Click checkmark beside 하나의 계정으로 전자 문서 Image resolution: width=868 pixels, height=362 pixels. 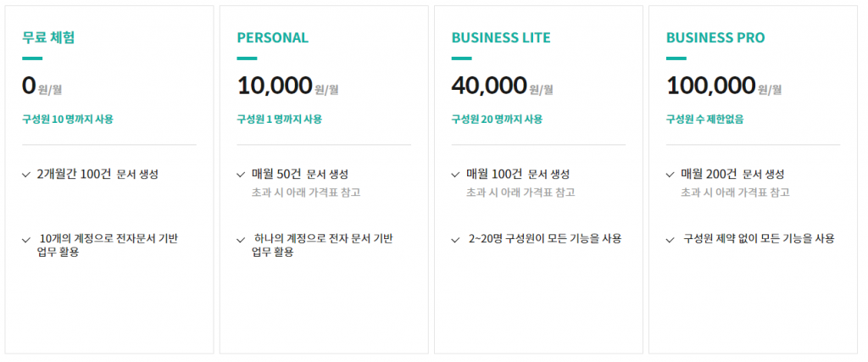(241, 240)
